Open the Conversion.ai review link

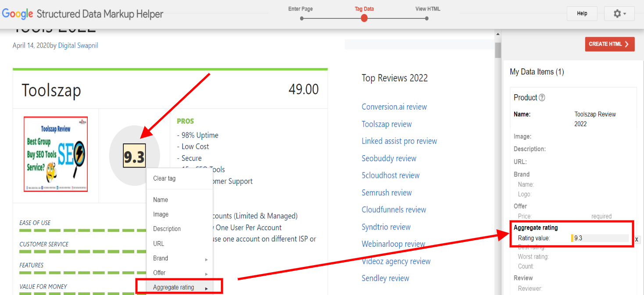click(394, 107)
